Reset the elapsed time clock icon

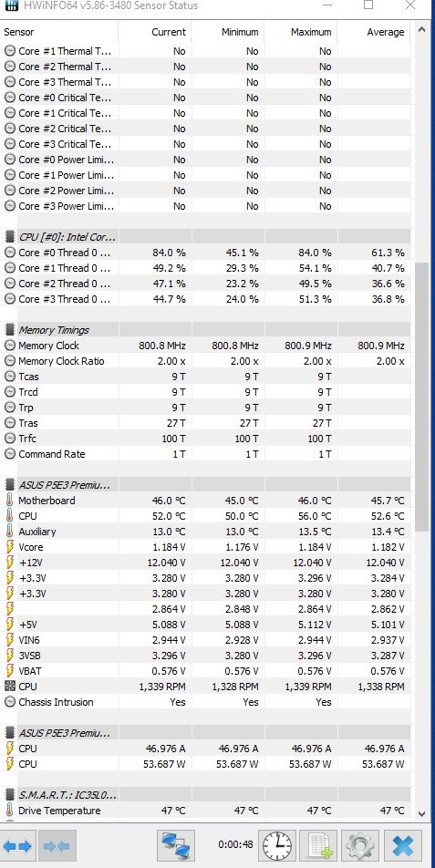click(278, 846)
